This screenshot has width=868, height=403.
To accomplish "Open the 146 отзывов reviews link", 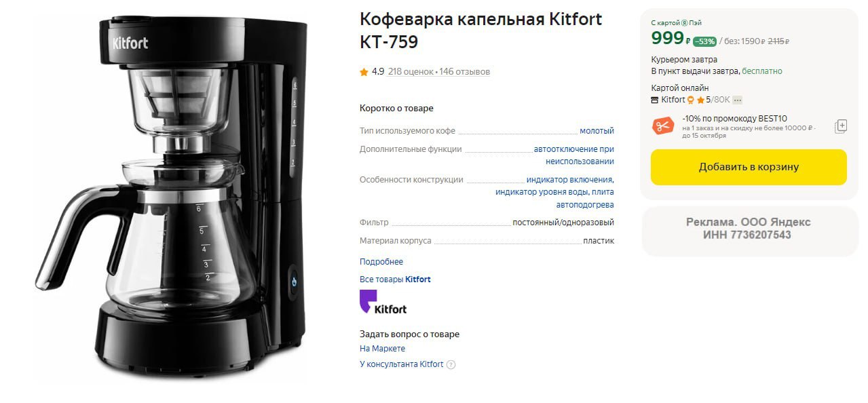I will coord(464,72).
